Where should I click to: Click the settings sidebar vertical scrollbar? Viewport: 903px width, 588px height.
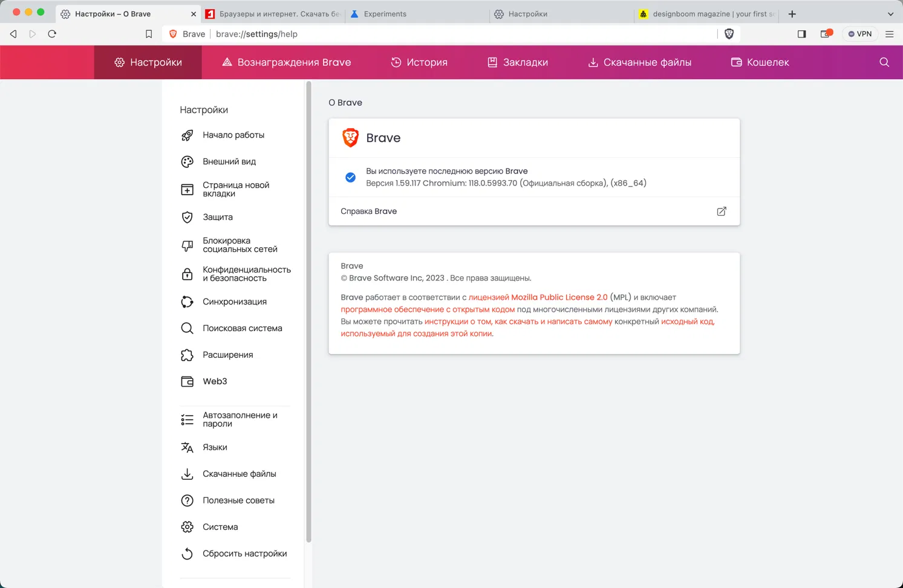pos(308,312)
